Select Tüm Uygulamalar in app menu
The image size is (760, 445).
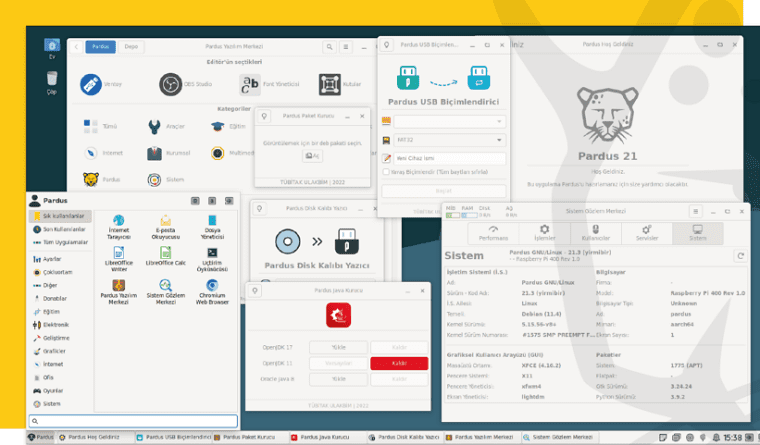[61, 242]
